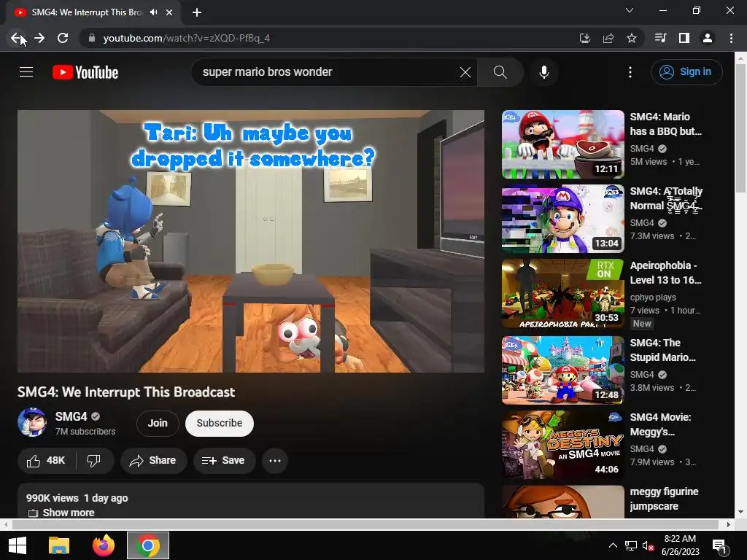Like the video with thumbs up 48K

[x=46, y=461]
